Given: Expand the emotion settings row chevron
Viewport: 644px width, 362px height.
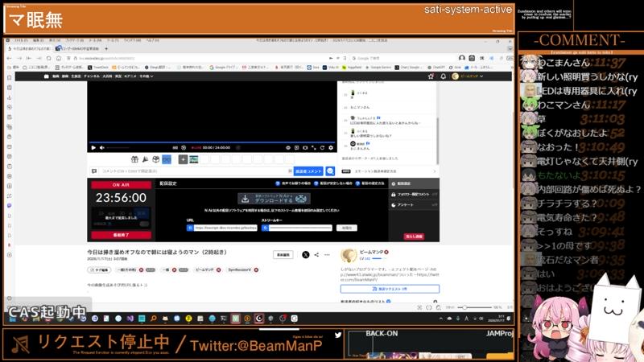Looking at the screenshot, I should [x=435, y=171].
